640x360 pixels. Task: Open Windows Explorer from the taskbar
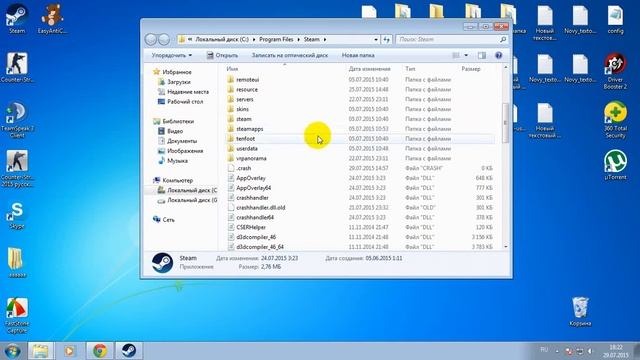[40, 351]
